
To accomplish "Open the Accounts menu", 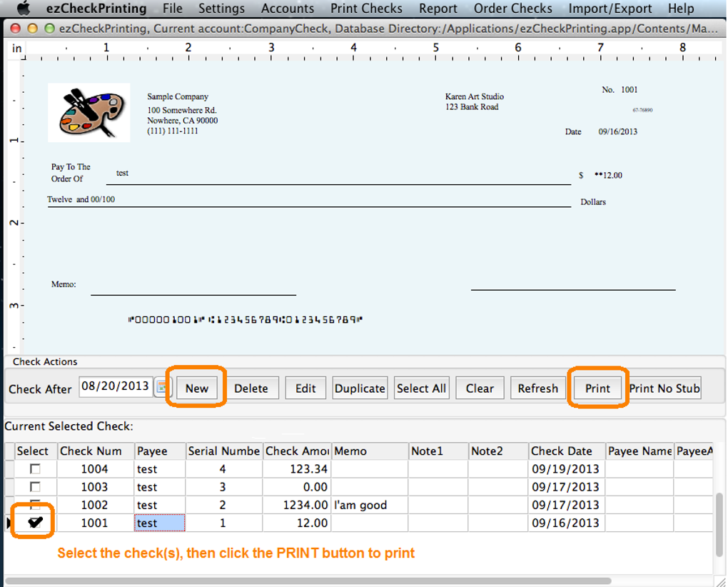I will (288, 9).
